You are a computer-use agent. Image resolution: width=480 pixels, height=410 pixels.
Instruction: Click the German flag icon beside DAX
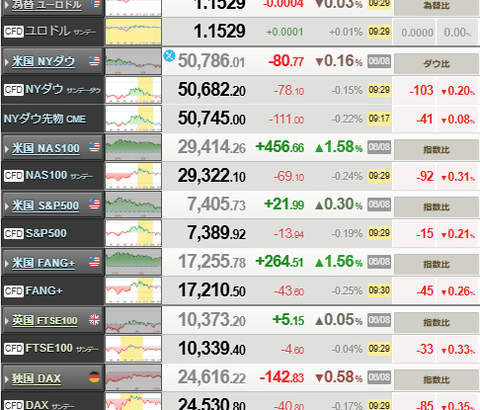pos(94,377)
